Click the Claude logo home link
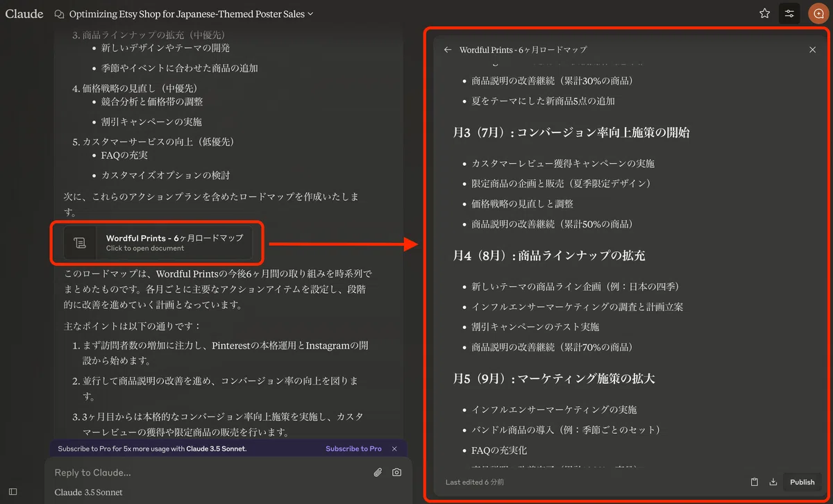Image resolution: width=833 pixels, height=504 pixels. coord(24,14)
